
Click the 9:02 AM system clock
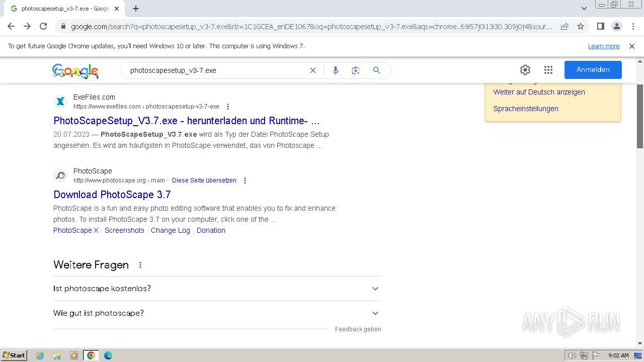618,355
